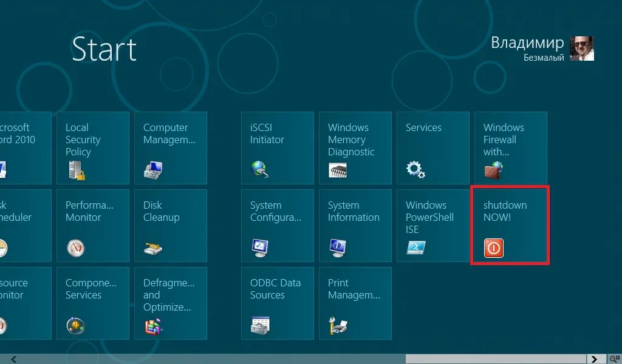The width and height of the screenshot is (622, 364).
Task: Click the Local Security Policy tile label
Action: 83,140
